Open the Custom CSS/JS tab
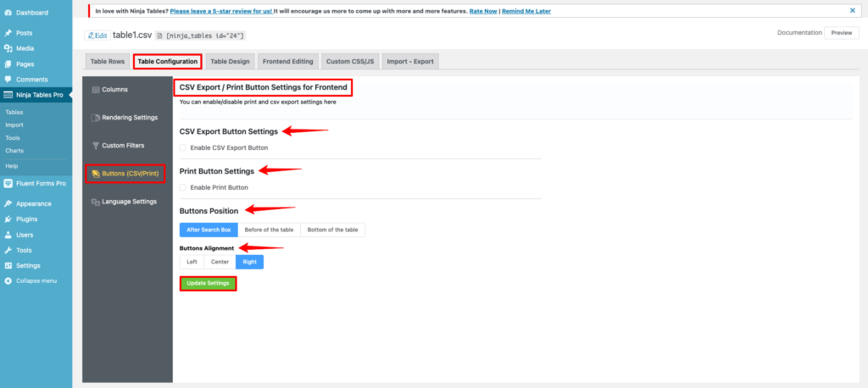The height and width of the screenshot is (388, 868). coord(350,62)
